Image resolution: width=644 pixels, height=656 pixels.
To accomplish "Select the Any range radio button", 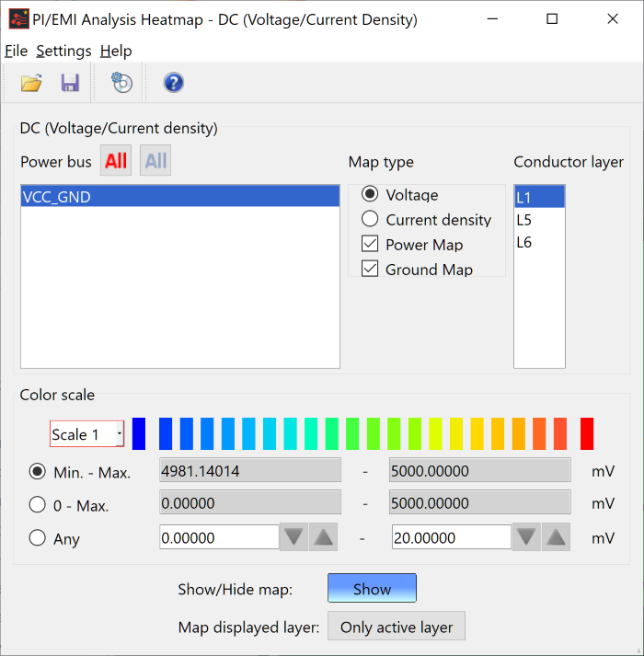I will click(x=37, y=537).
